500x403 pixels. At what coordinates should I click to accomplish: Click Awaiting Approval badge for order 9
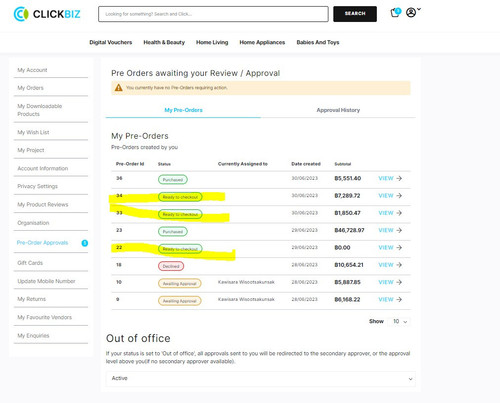pos(180,301)
